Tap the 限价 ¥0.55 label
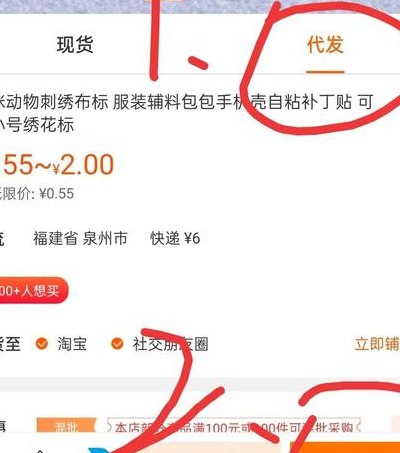 [x=37, y=194]
